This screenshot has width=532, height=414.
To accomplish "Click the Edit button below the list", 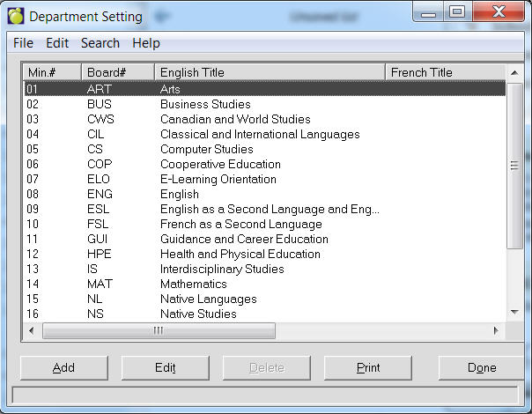I will [x=166, y=368].
